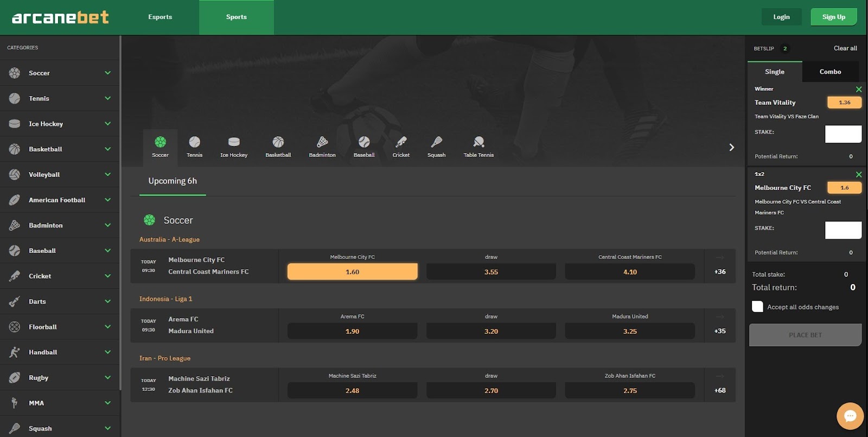Open the Sports tab
The height and width of the screenshot is (437, 868).
(x=237, y=17)
